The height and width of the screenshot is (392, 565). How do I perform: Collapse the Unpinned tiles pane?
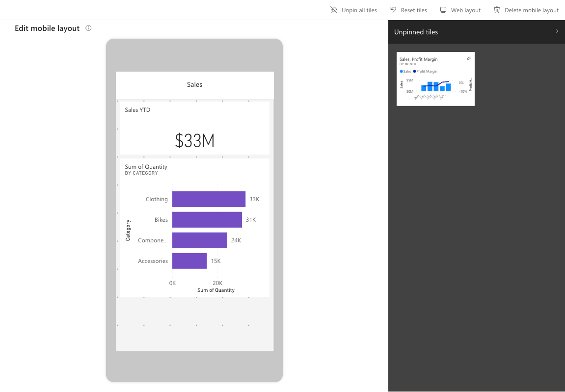(x=557, y=31)
